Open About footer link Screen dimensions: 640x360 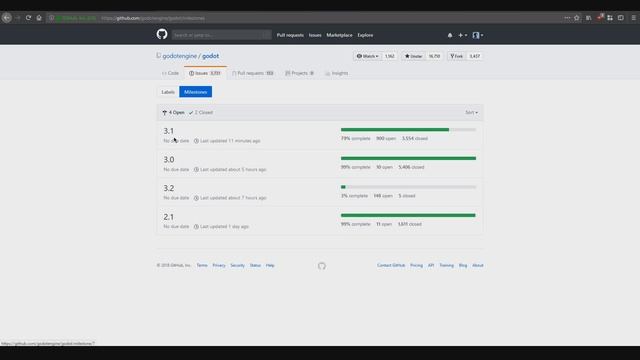(x=478, y=265)
